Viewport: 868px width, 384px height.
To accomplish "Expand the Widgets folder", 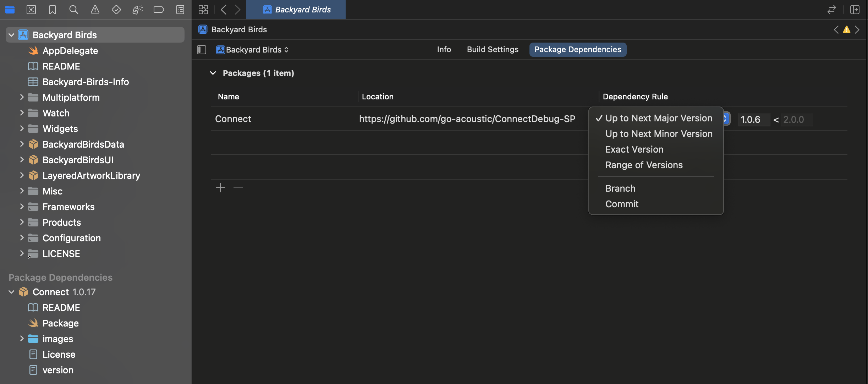I will point(22,128).
